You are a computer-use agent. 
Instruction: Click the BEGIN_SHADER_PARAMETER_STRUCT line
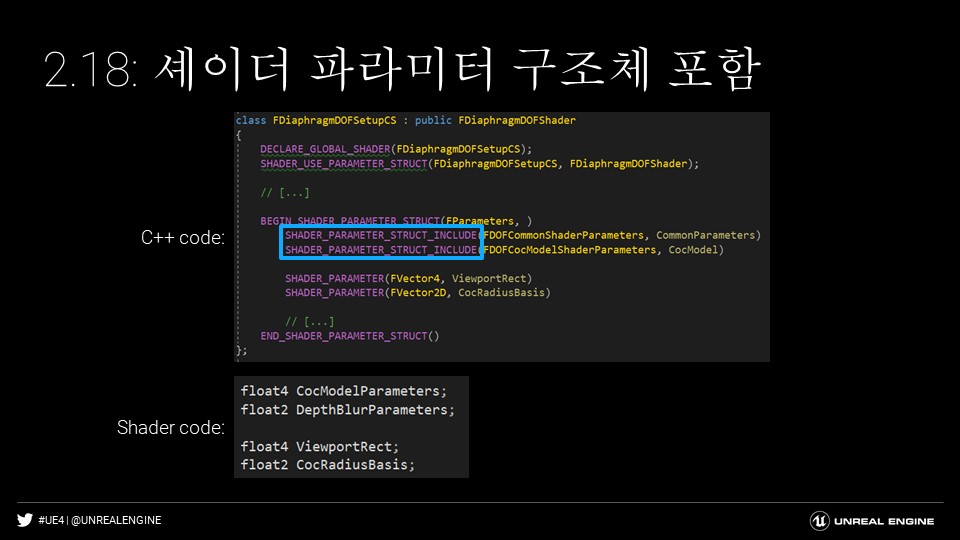396,221
